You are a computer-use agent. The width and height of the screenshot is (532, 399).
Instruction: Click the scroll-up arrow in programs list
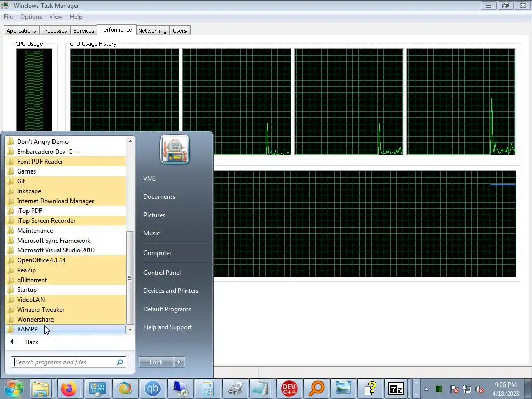tap(130, 141)
